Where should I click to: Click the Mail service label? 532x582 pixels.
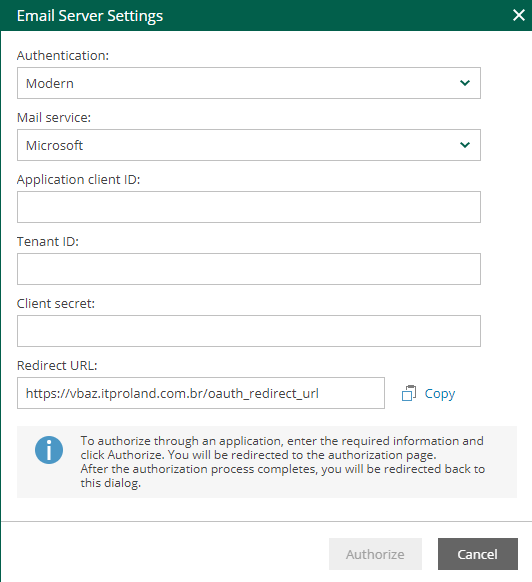click(x=54, y=117)
